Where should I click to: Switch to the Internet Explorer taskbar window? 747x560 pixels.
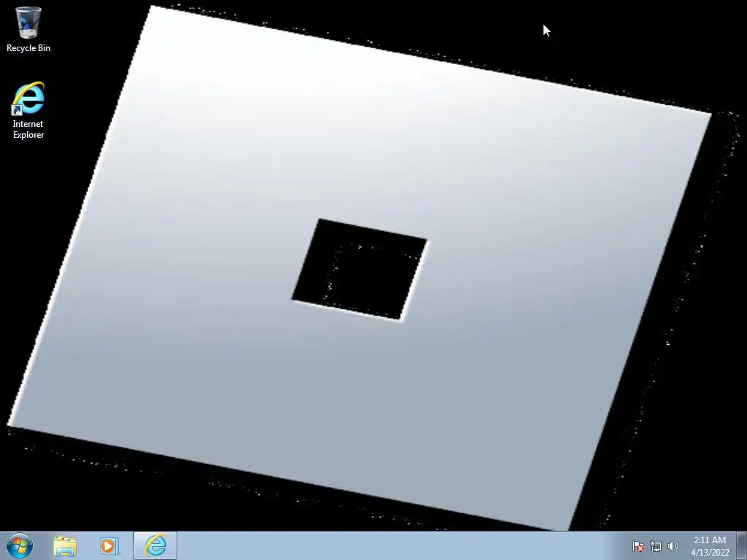tap(155, 545)
